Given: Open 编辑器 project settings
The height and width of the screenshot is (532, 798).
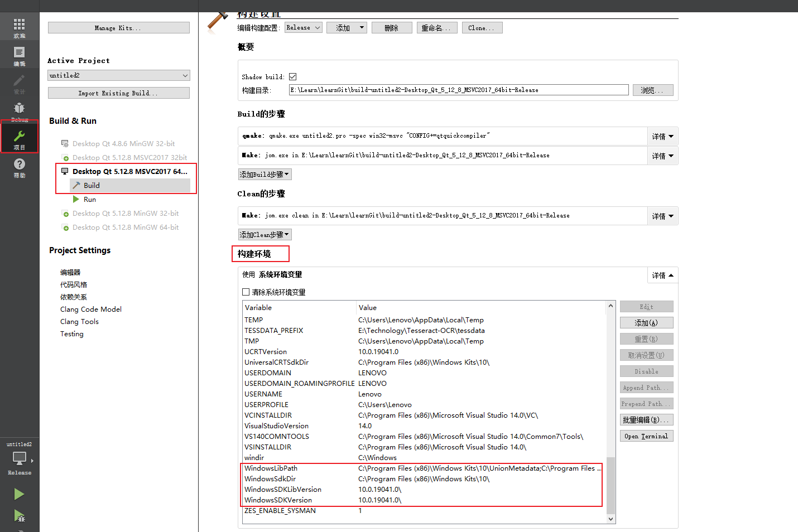Looking at the screenshot, I should 70,273.
